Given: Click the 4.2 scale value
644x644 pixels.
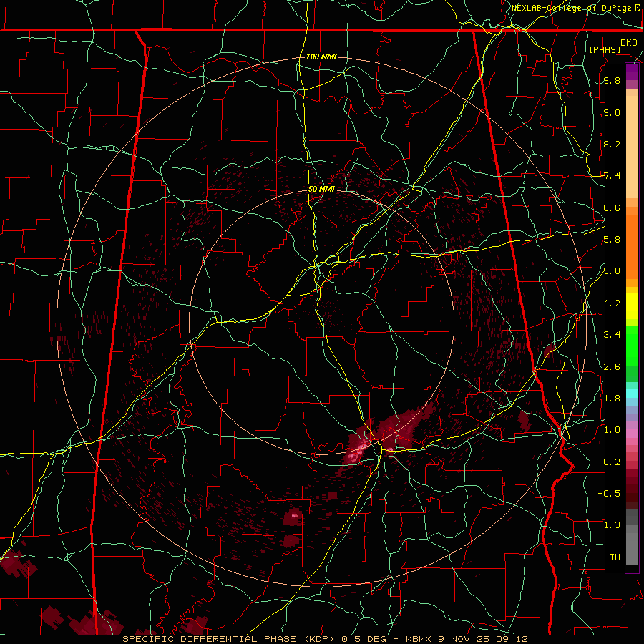Looking at the screenshot, I should point(612,303).
